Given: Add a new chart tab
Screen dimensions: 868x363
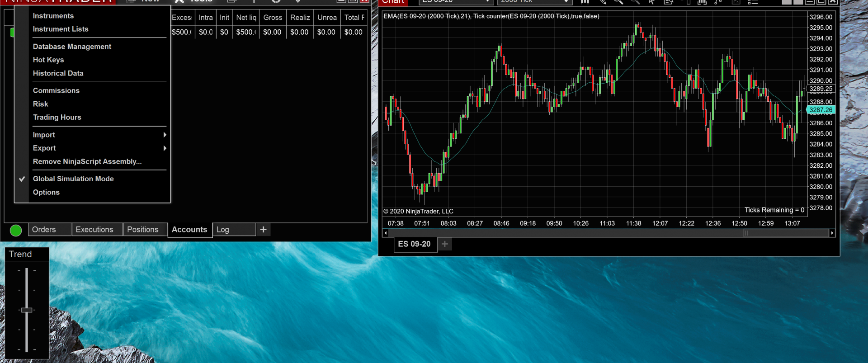Looking at the screenshot, I should click(445, 244).
